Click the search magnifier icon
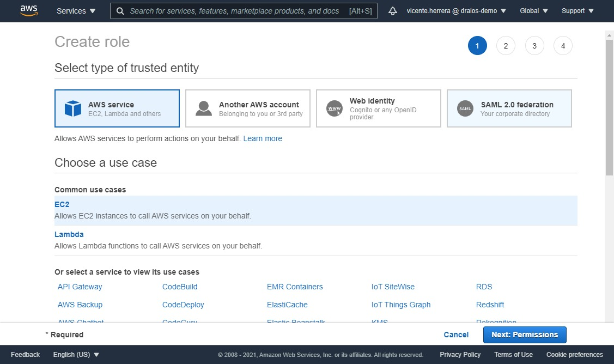Viewport: 614px width, 364px height. (x=120, y=11)
